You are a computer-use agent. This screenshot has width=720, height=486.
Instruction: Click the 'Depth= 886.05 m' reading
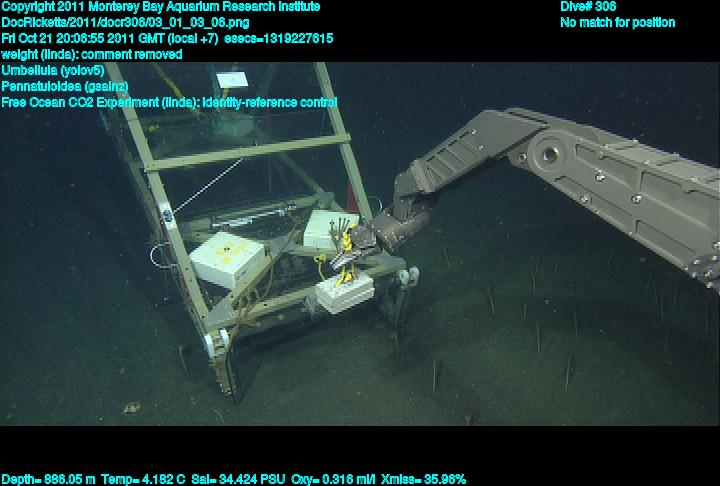pos(48,479)
